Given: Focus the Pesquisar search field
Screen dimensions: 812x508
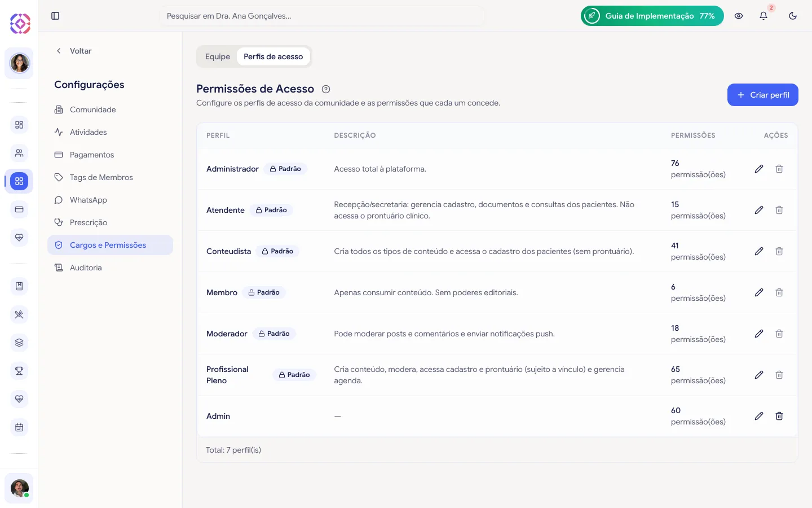Looking at the screenshot, I should 321,16.
